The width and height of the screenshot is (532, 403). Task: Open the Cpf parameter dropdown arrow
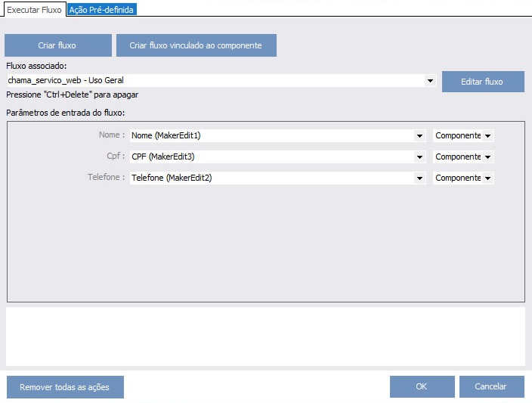[x=419, y=157]
